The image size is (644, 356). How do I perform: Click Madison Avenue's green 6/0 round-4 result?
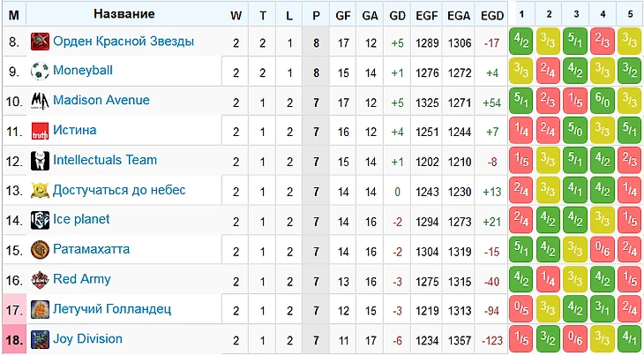pyautogui.click(x=603, y=101)
